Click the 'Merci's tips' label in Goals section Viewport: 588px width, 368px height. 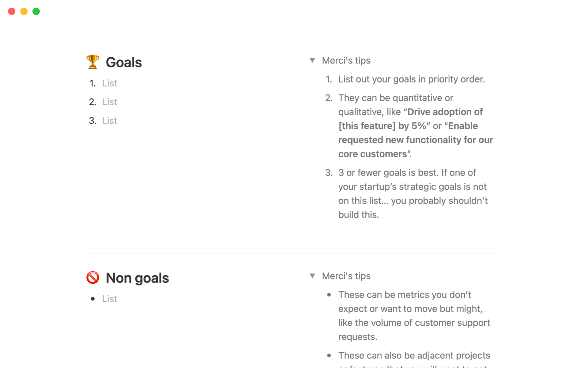(346, 60)
